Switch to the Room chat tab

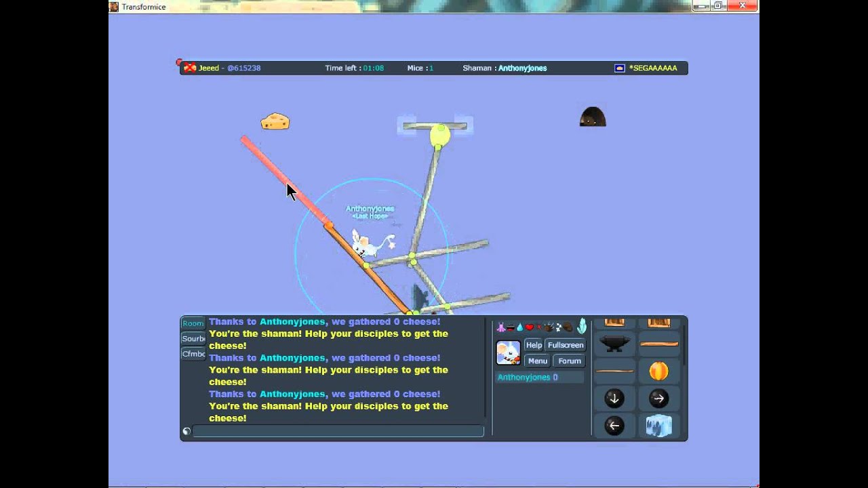click(193, 323)
